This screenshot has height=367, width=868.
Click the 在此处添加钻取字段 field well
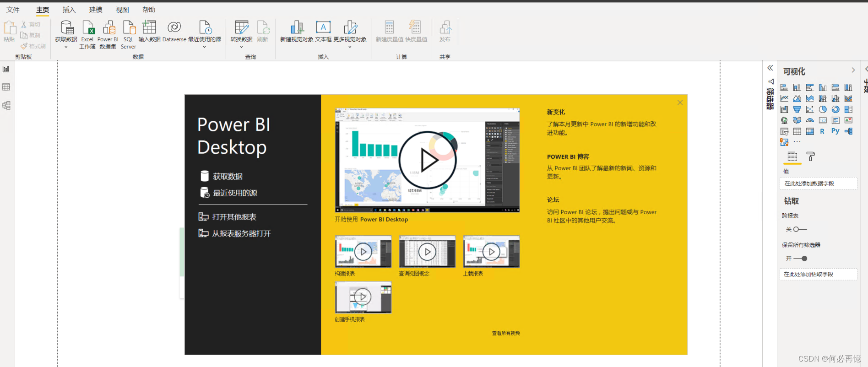click(818, 274)
